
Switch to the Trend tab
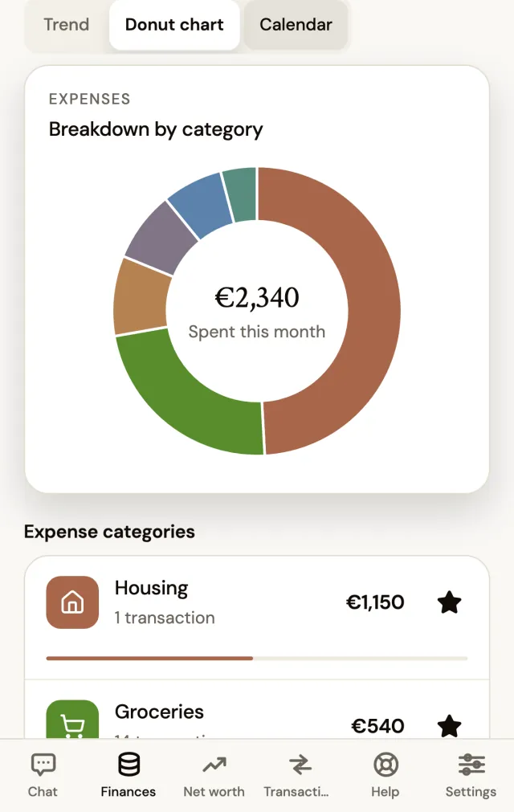[66, 24]
